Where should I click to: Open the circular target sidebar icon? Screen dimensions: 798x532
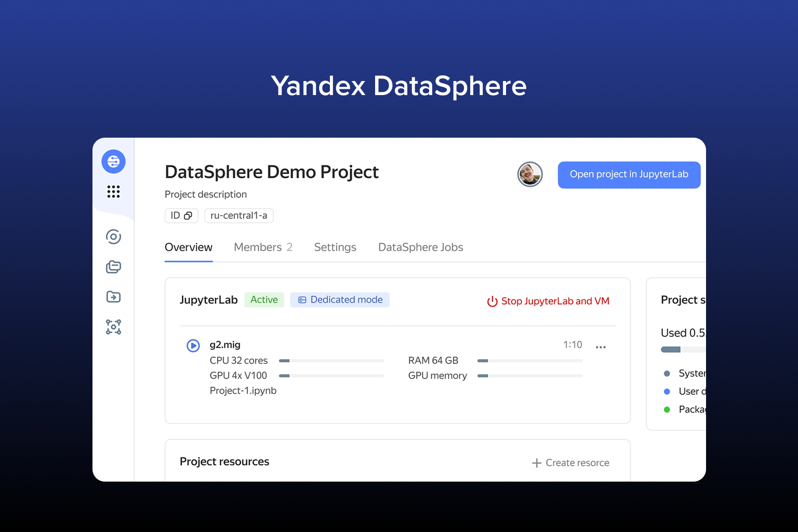pyautogui.click(x=113, y=237)
